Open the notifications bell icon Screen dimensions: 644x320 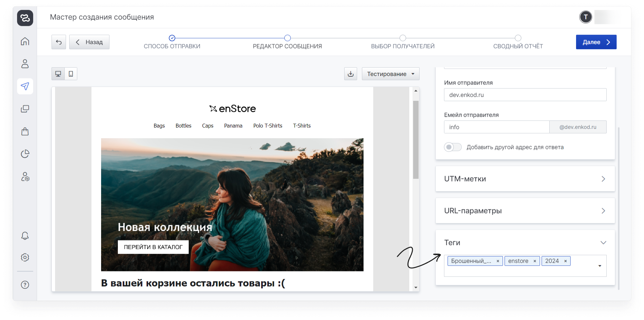point(25,236)
